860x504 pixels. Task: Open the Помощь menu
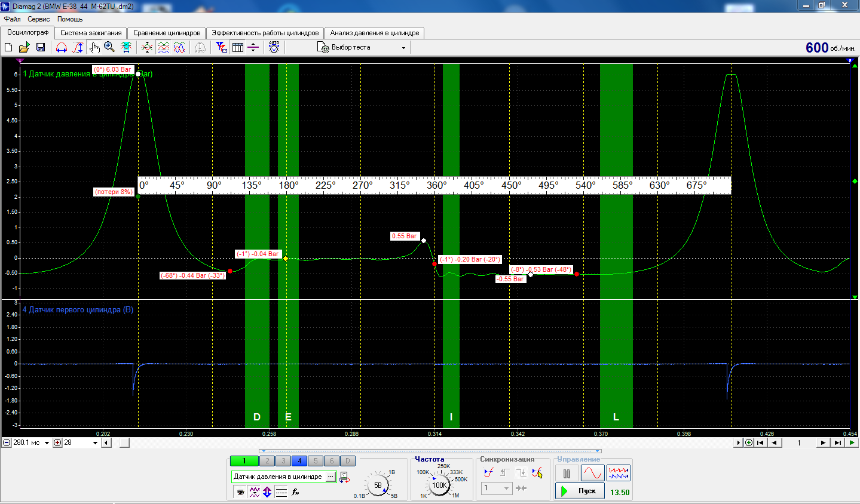tap(70, 19)
